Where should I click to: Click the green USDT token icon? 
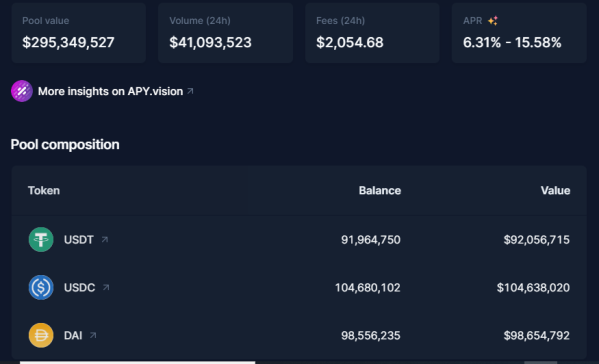click(x=41, y=239)
